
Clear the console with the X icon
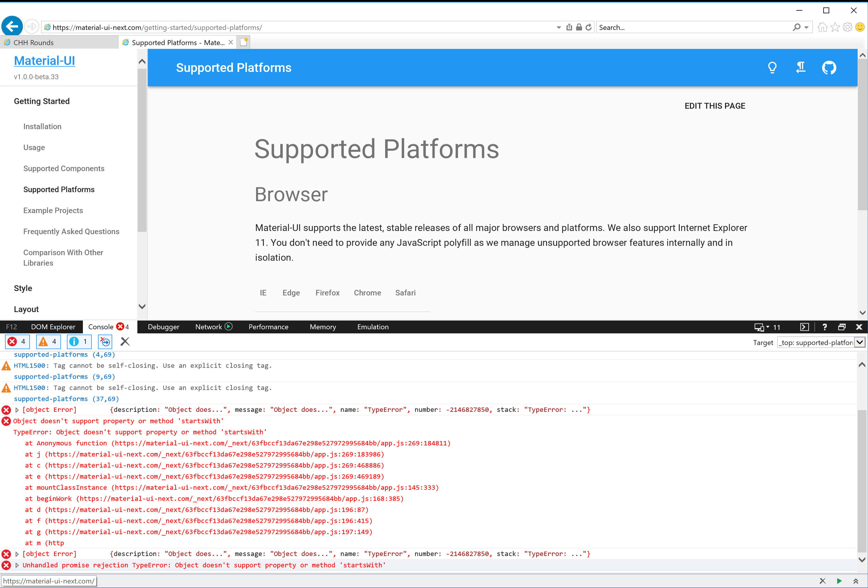tap(125, 341)
